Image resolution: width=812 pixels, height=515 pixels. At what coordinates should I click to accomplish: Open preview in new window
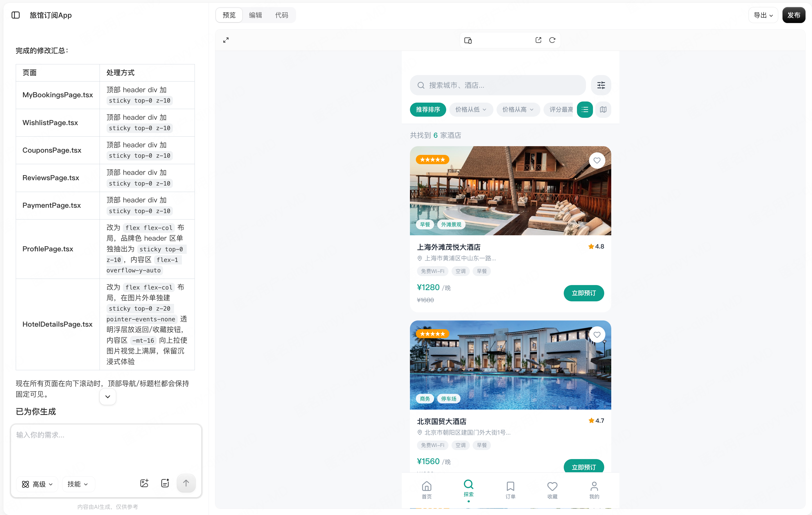click(x=538, y=40)
